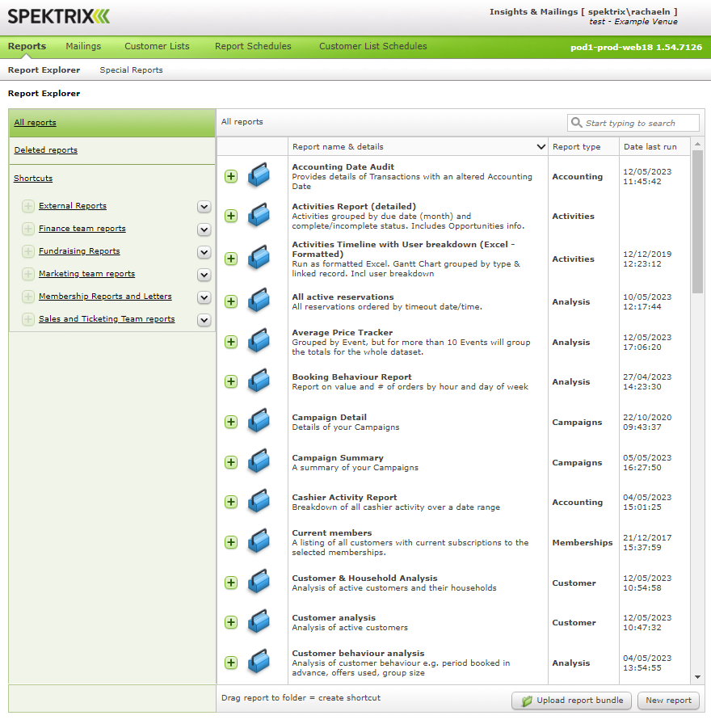Open the dropdown arrow for Marketing team reports
The width and height of the screenshot is (711, 728).
coord(204,275)
